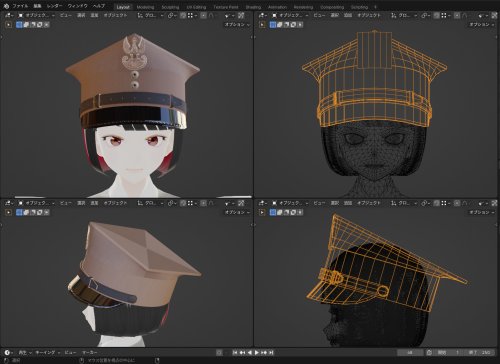Toggle snapping magnet in front solid-view viewport
This screenshot has width=500, height=364.
pyautogui.click(x=183, y=15)
